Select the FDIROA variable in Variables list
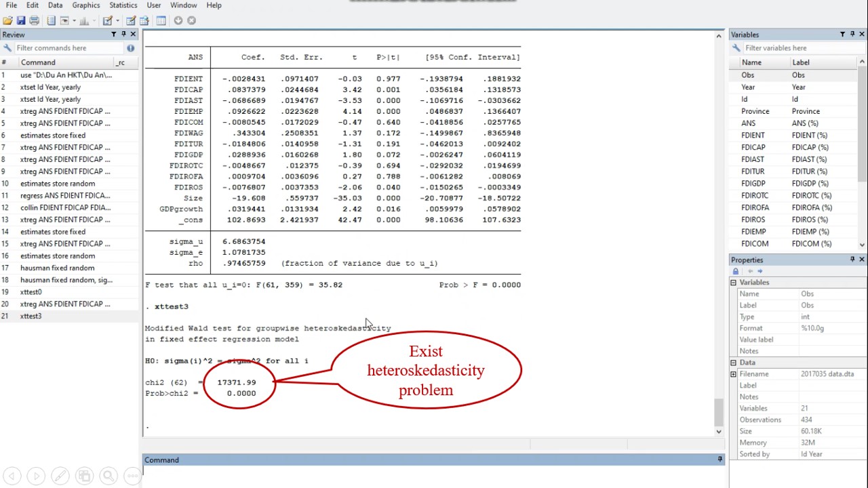868x488 pixels. [755, 207]
